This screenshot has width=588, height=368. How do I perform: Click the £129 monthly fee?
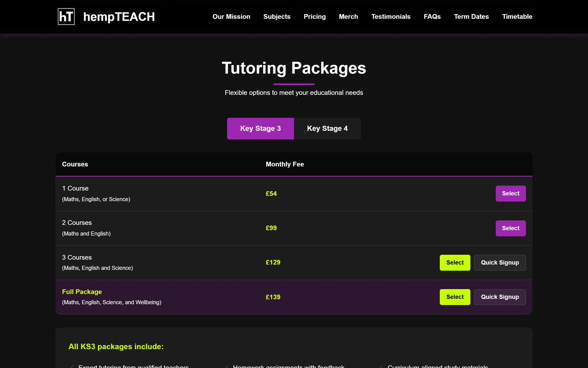click(273, 262)
